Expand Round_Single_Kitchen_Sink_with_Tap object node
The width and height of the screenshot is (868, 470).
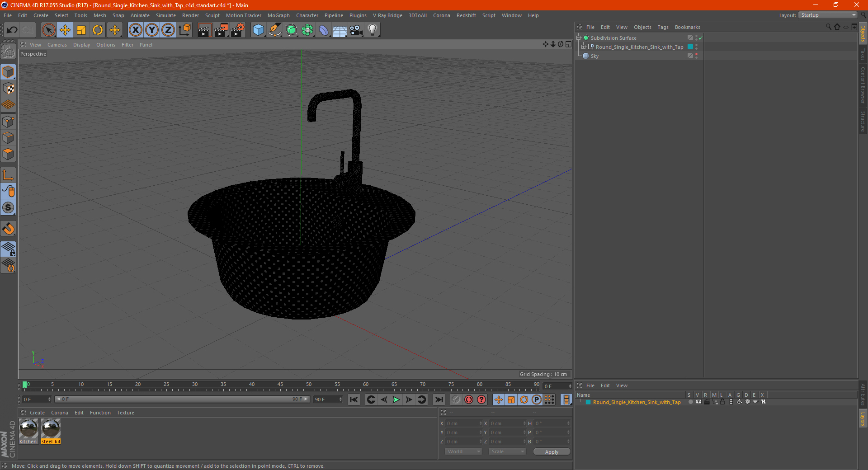(584, 47)
